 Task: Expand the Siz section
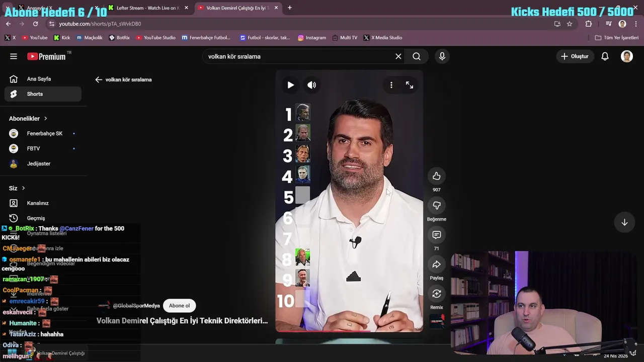pyautogui.click(x=17, y=188)
